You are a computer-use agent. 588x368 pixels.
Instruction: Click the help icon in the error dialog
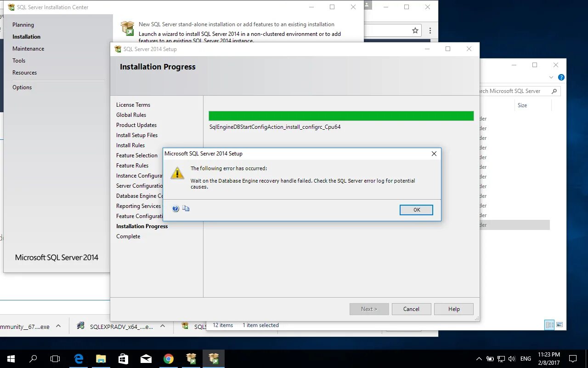pyautogui.click(x=175, y=208)
